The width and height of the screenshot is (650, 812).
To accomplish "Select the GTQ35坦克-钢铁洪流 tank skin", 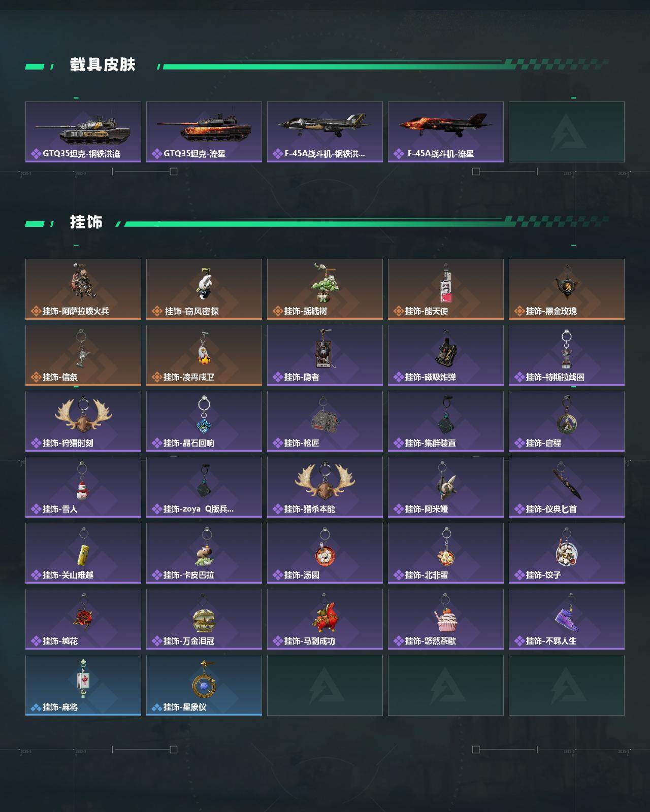I will tap(83, 132).
